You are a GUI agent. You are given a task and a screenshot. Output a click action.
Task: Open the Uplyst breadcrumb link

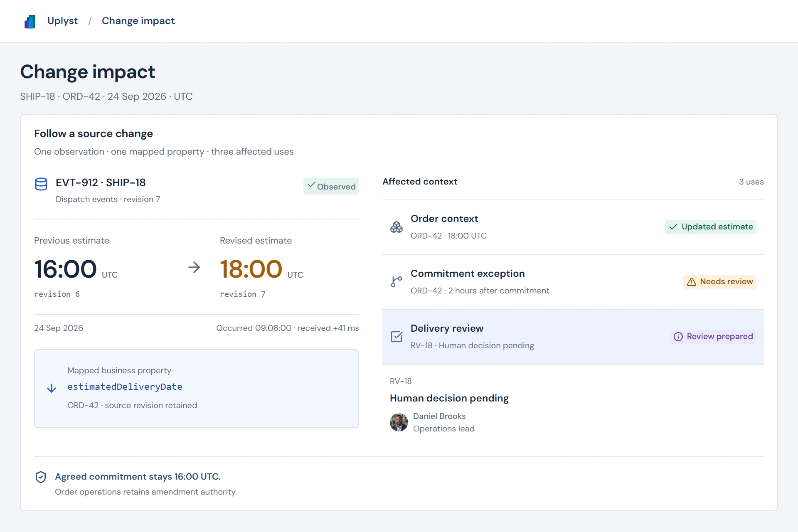point(62,21)
